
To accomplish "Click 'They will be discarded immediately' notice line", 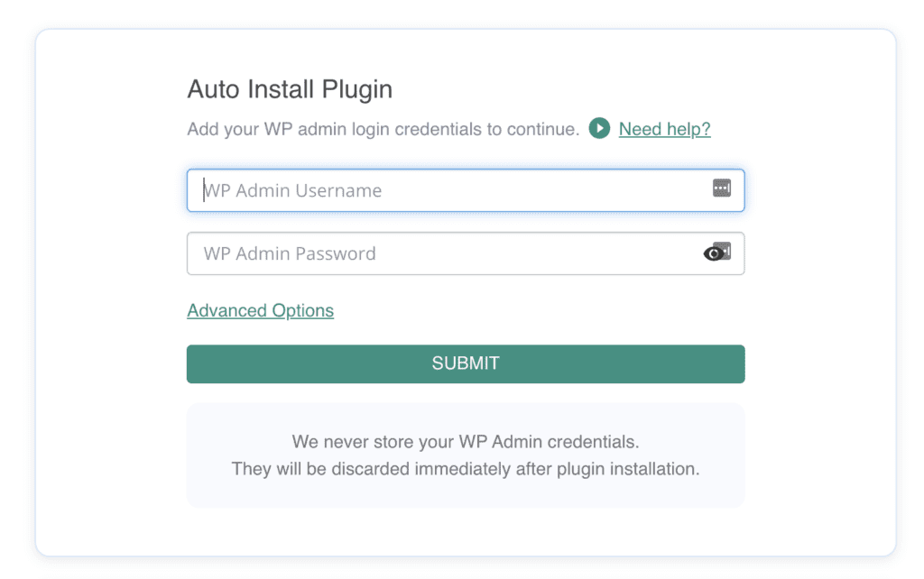I will pos(466,469).
